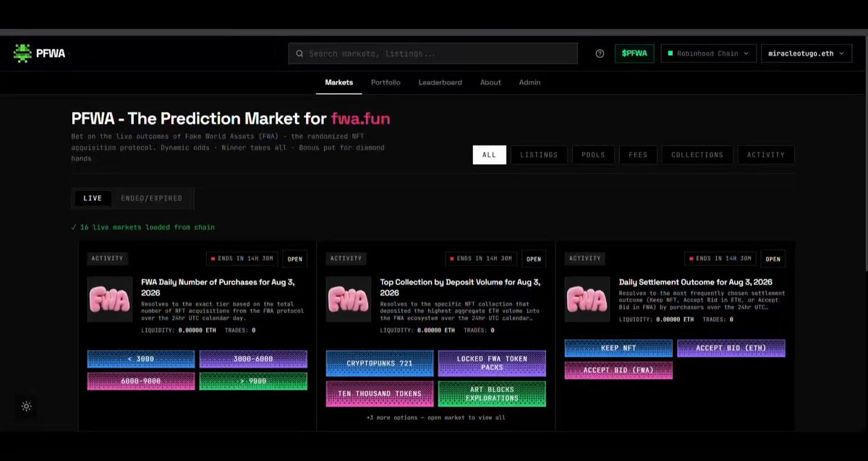The height and width of the screenshot is (461, 868).
Task: Select ART BLOCKS EXPLORATIONS outcome
Action: [x=492, y=394]
